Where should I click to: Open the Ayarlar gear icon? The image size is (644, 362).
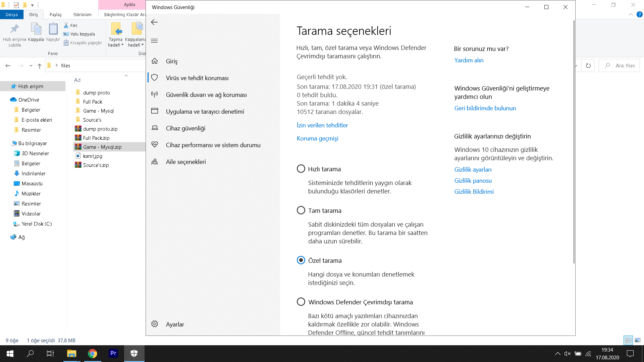(x=155, y=324)
